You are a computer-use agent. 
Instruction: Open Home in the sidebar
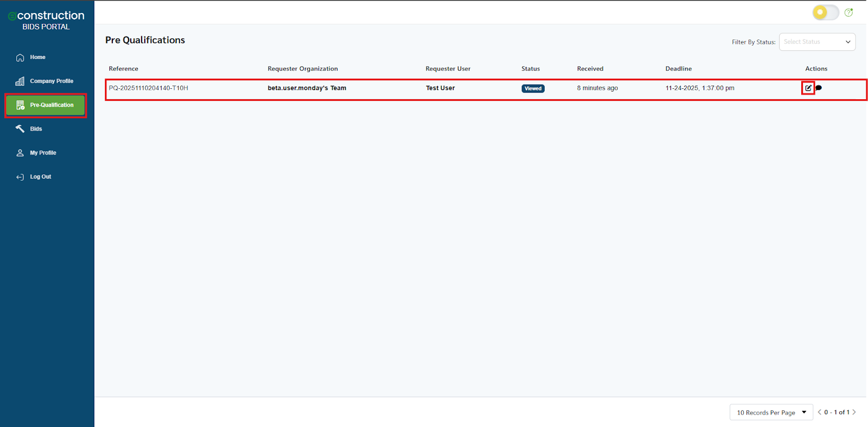point(37,57)
